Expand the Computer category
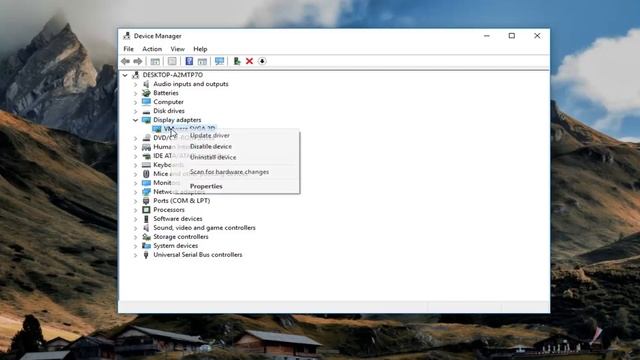Viewport: 640px width, 360px height. pyautogui.click(x=136, y=102)
